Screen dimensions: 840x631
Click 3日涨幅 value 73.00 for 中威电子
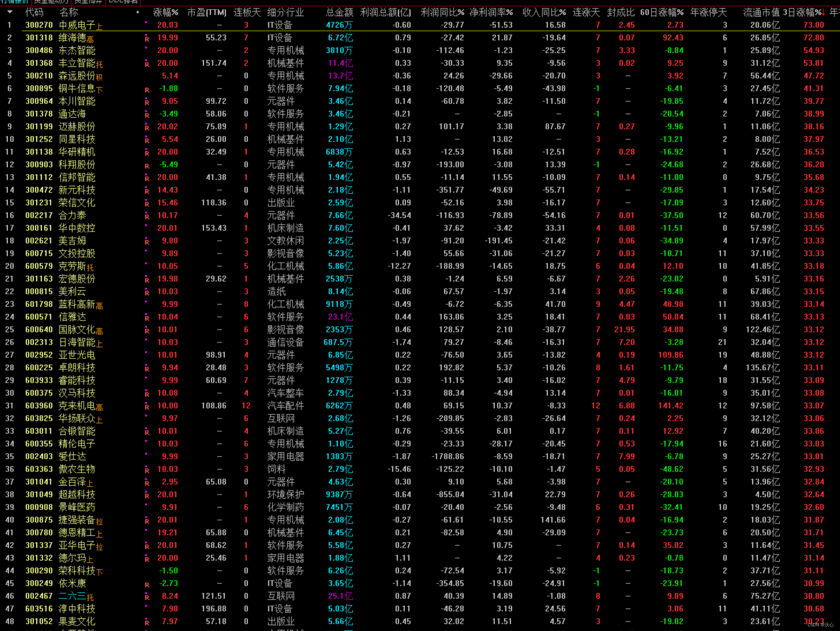pos(814,25)
